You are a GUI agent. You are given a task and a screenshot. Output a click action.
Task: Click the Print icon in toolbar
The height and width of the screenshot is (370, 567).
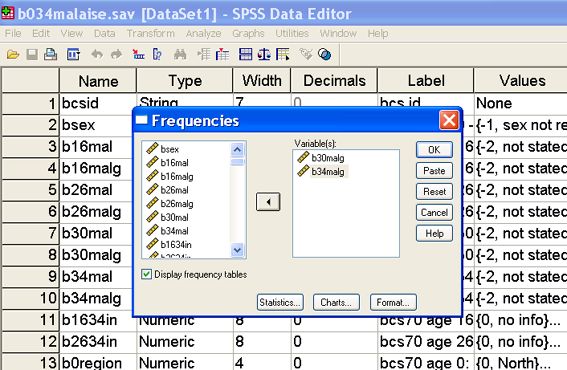[51, 55]
